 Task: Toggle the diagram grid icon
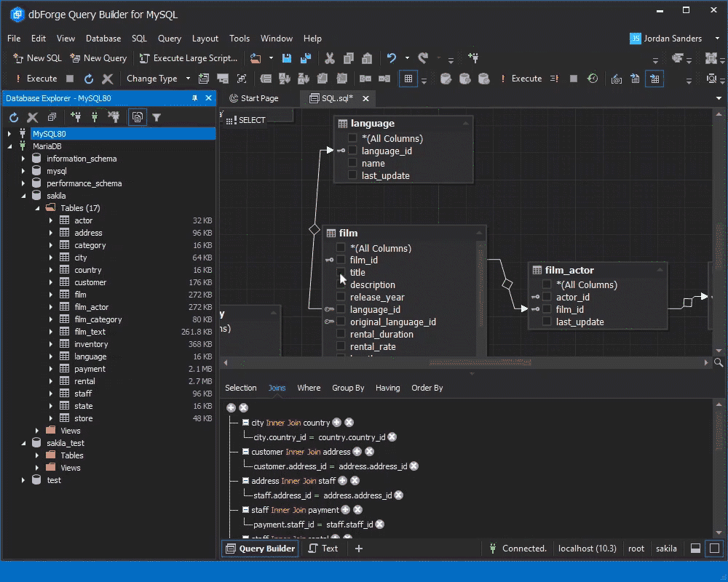(408, 79)
